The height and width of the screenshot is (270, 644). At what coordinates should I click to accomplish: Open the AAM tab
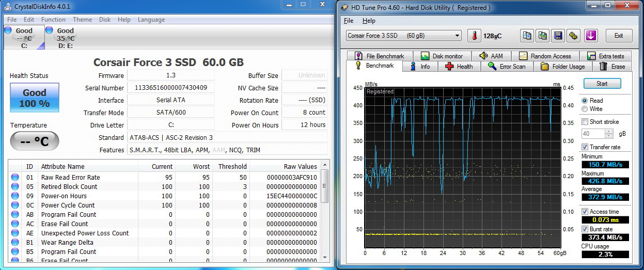[x=491, y=56]
